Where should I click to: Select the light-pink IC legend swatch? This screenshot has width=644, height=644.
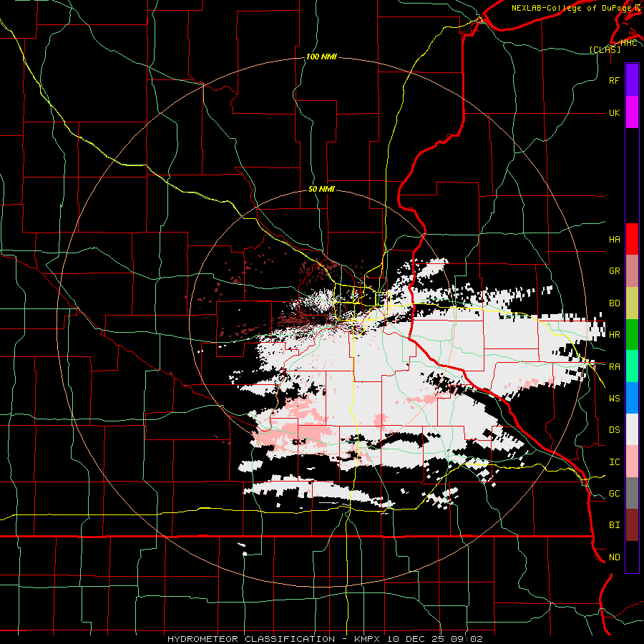(632, 462)
